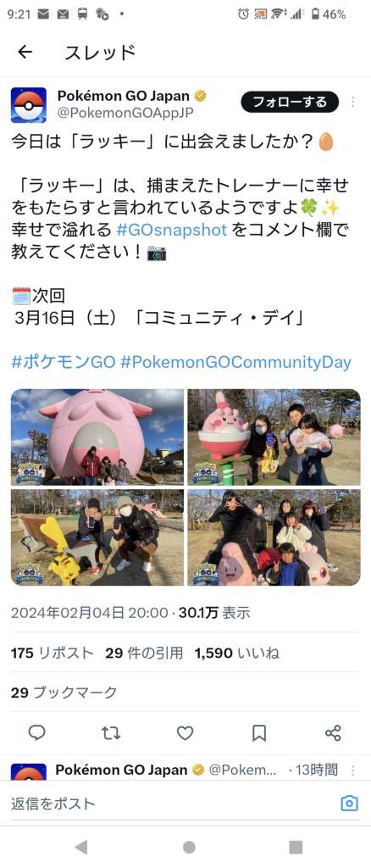Open #PokemonGOCommunityDay hashtag link
The image size is (371, 868).
(235, 363)
